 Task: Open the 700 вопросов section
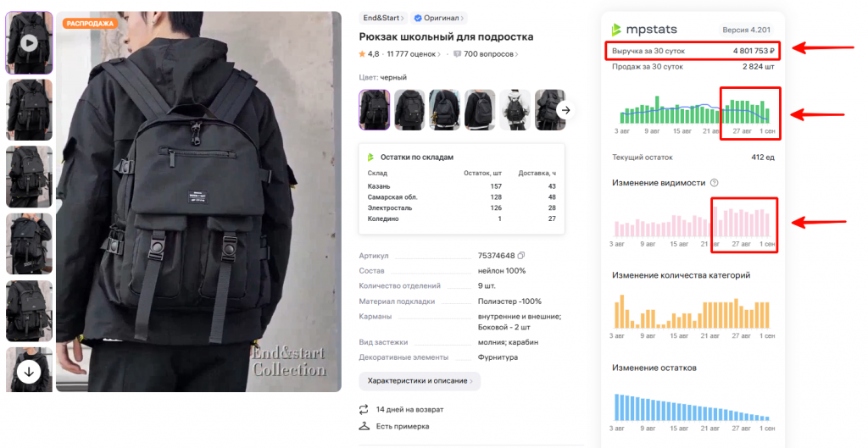tap(487, 54)
